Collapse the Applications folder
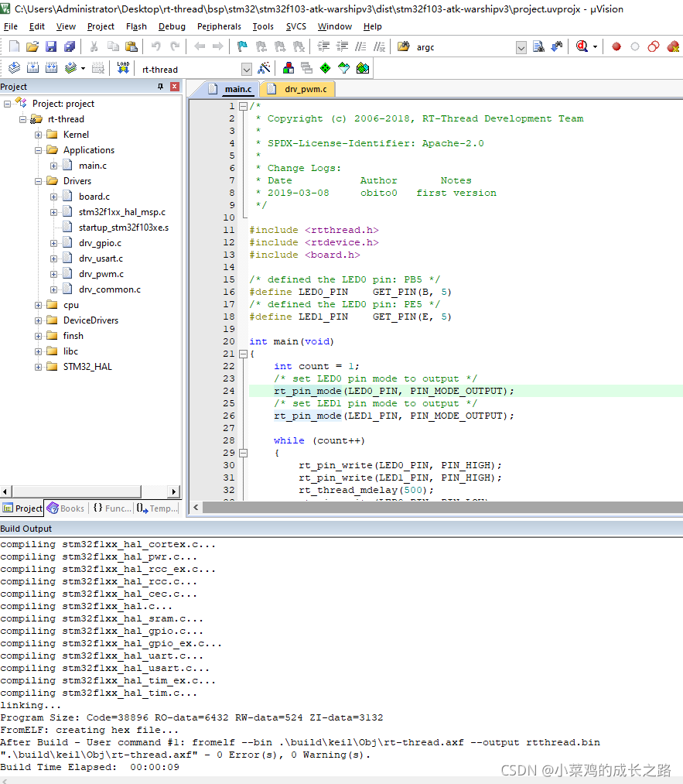This screenshot has height=784, width=683. pyautogui.click(x=39, y=150)
